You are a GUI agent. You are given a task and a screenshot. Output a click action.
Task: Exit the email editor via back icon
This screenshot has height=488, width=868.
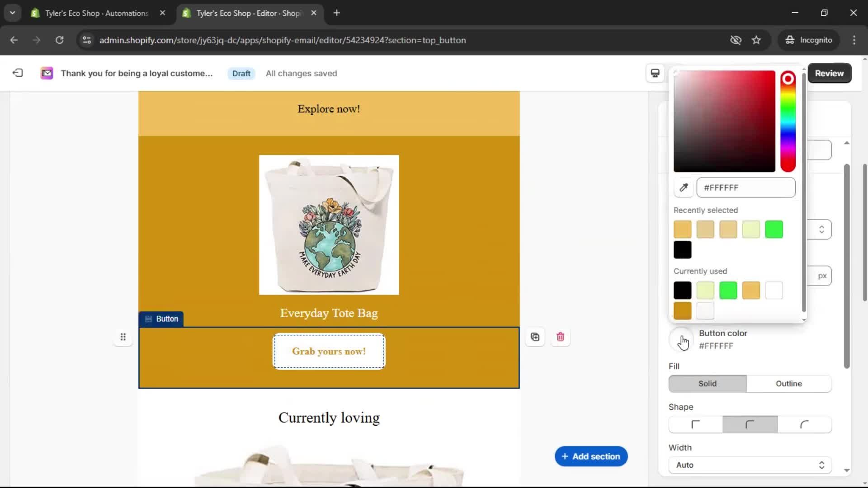pyautogui.click(x=18, y=73)
